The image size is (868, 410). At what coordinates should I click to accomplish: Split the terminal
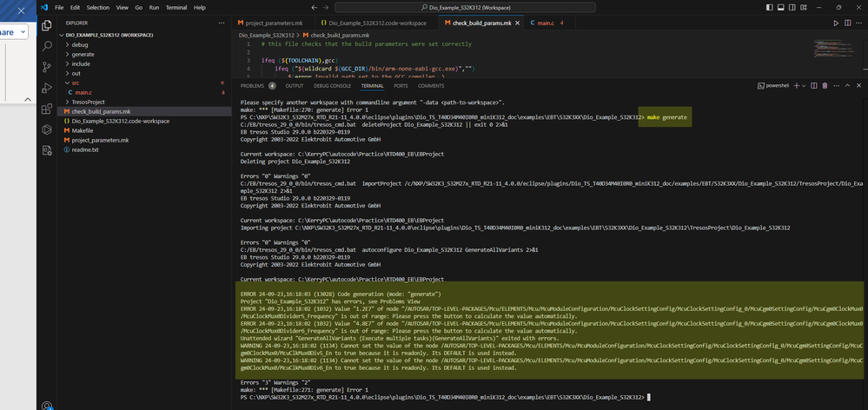click(x=814, y=86)
